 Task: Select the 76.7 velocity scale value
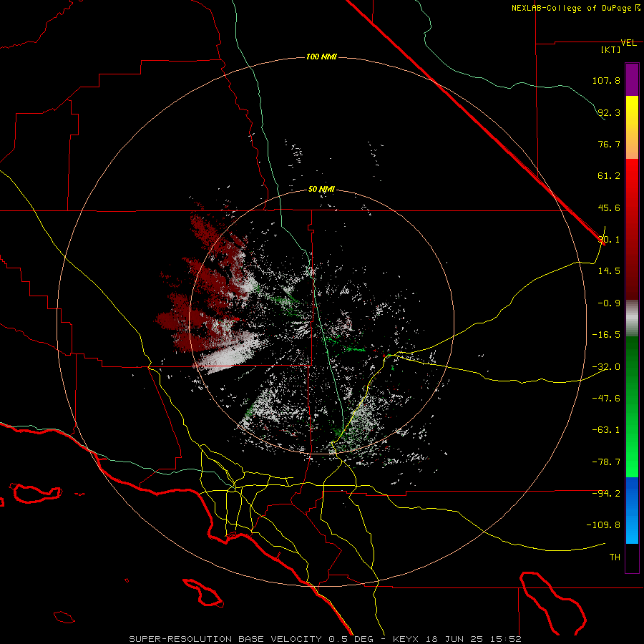(x=609, y=144)
